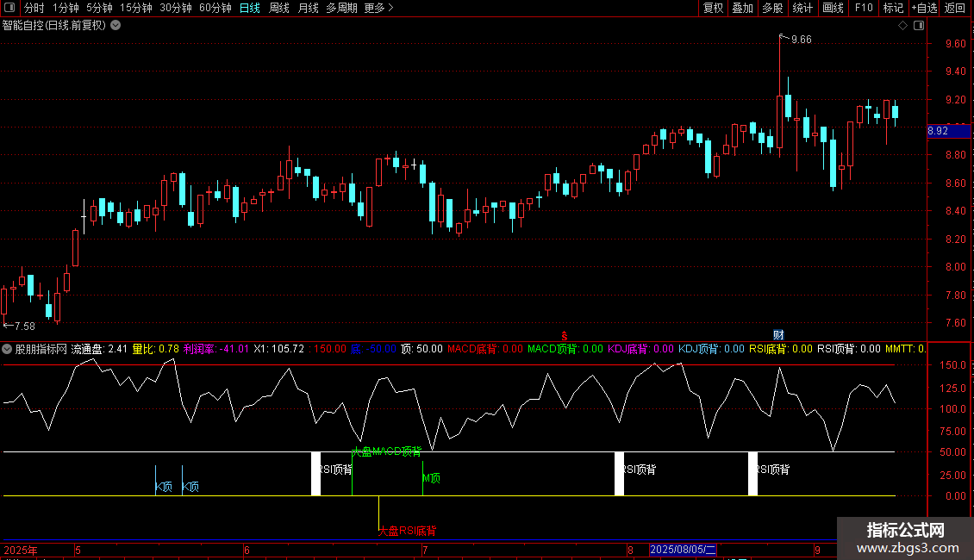The width and height of the screenshot is (974, 560).
Task: Select the 30分钟 period tab
Action: pyautogui.click(x=176, y=8)
